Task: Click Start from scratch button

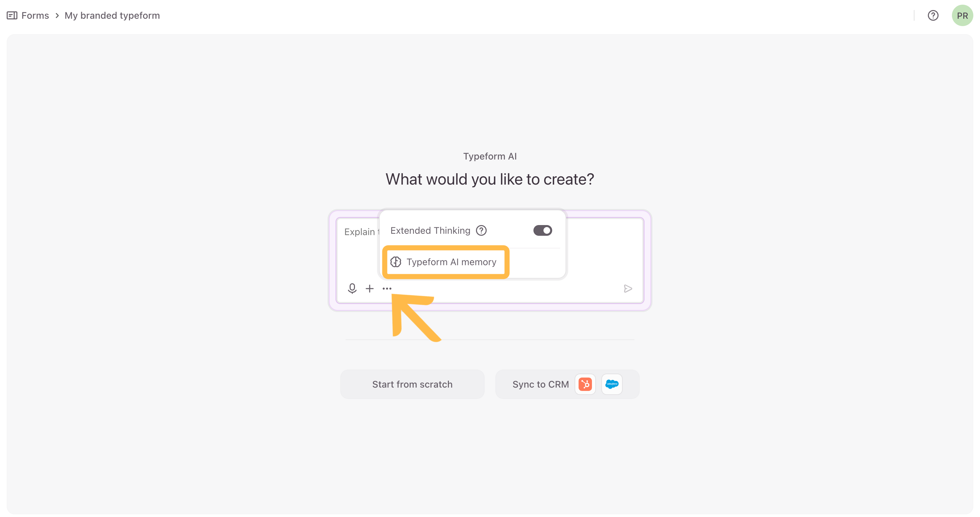Action: pyautogui.click(x=412, y=384)
